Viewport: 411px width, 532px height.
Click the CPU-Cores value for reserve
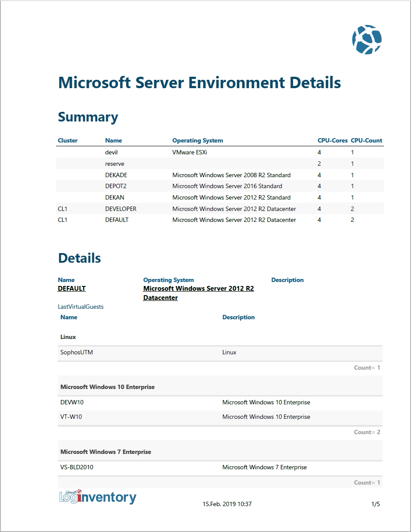pyautogui.click(x=319, y=164)
